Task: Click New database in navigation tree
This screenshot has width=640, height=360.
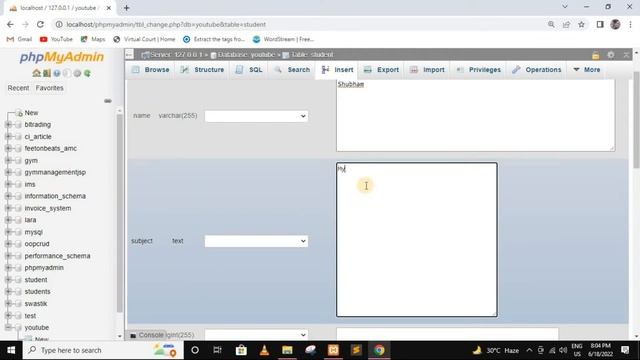Action: 31,113
